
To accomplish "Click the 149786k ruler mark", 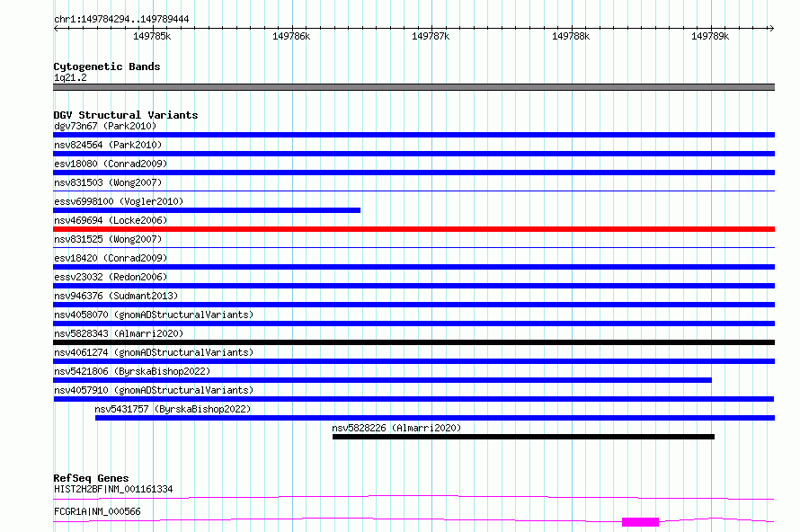I will [x=291, y=36].
